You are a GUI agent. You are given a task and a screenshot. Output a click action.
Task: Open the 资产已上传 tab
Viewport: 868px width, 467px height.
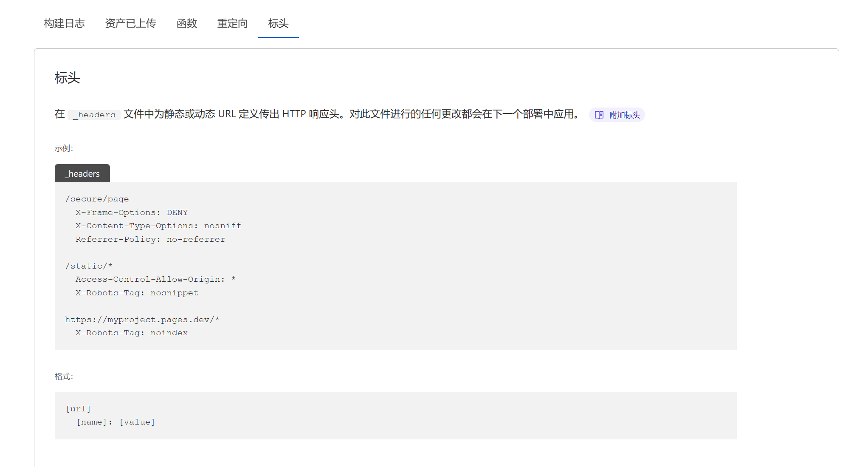tap(130, 24)
